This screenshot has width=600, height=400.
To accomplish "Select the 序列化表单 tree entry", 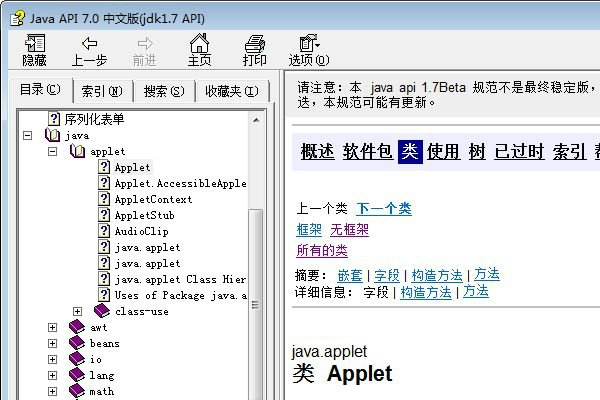I will pos(94,119).
